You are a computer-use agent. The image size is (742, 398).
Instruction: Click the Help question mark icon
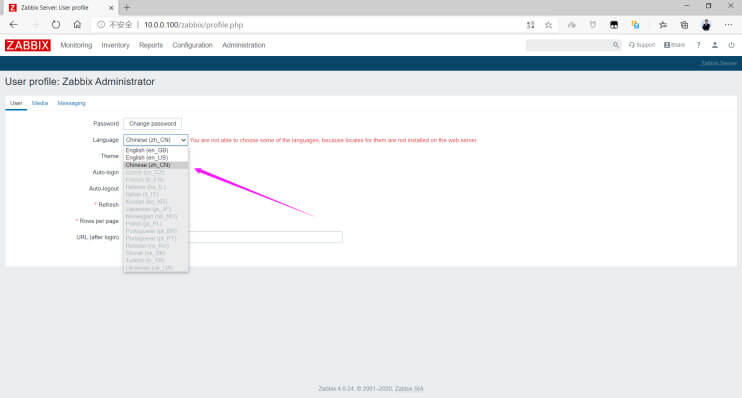[x=698, y=45]
